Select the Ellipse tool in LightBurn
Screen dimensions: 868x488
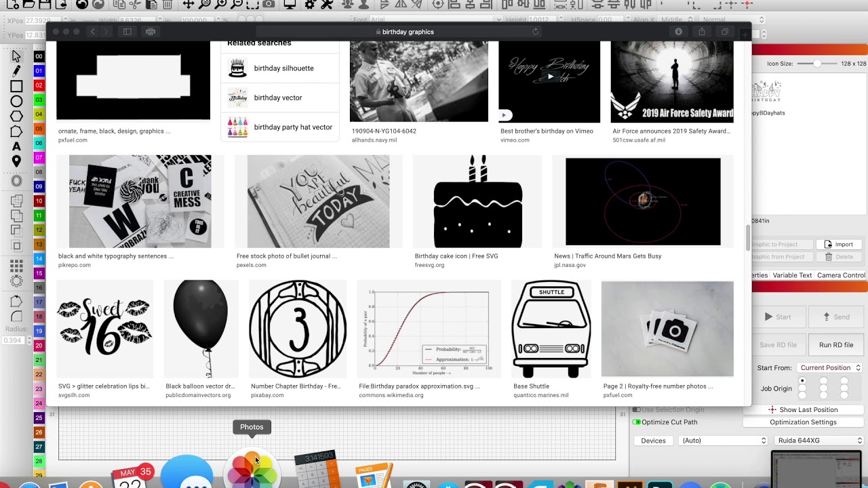[16, 101]
